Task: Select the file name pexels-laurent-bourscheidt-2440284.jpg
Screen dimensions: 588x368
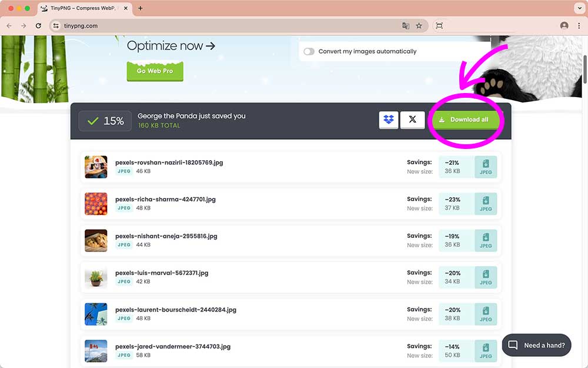Action: [x=176, y=310]
